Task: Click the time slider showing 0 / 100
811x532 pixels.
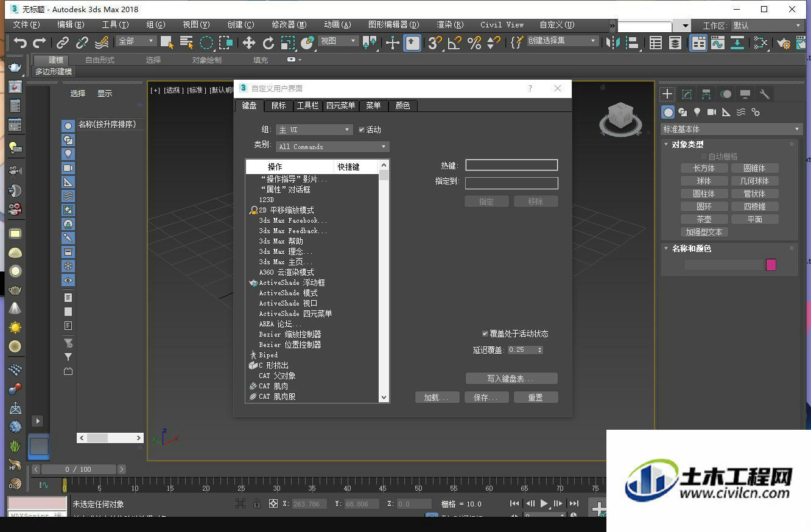Action: coord(77,469)
